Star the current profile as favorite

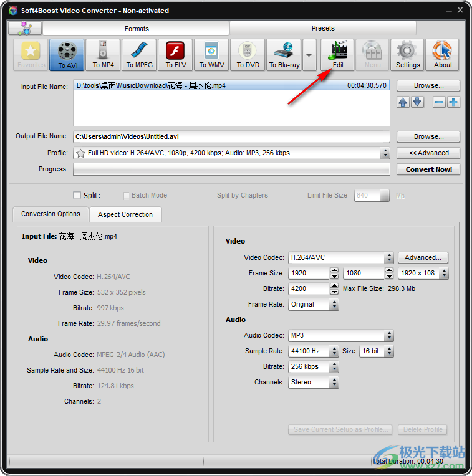[x=80, y=153]
